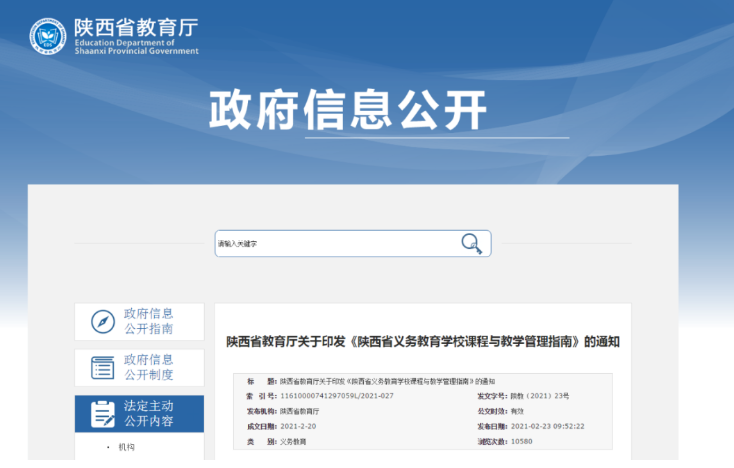Screen dimensions: 734x468
Task: Click the Shaanxi Education Department emblem logo
Action: (47, 37)
